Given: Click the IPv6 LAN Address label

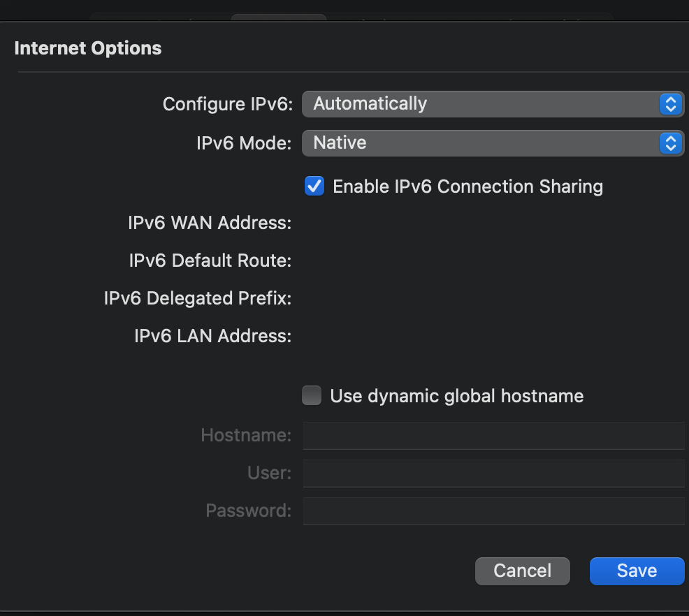Looking at the screenshot, I should 212,336.
